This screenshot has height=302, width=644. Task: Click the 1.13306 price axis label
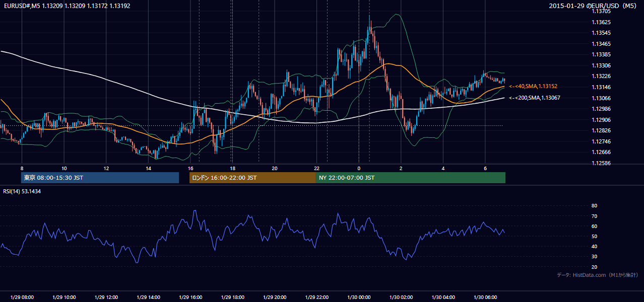click(602, 65)
